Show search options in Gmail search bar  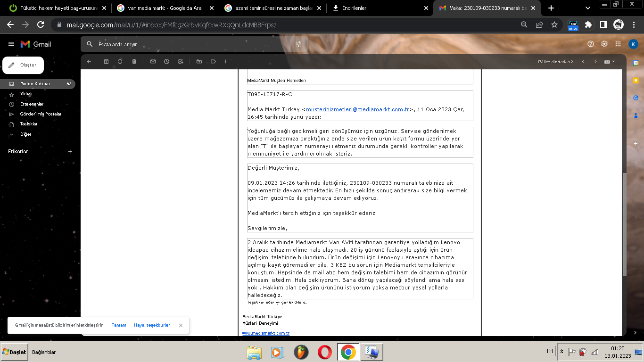coord(298,44)
